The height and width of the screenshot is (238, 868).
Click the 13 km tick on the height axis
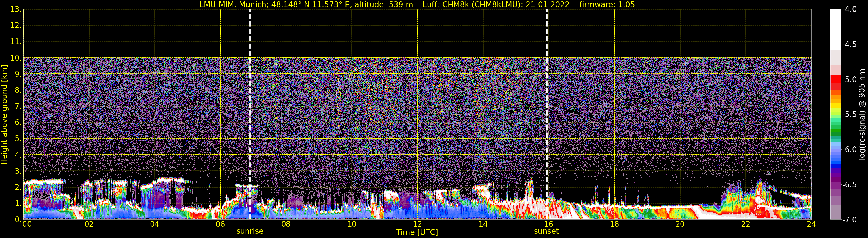pyautogui.click(x=15, y=10)
